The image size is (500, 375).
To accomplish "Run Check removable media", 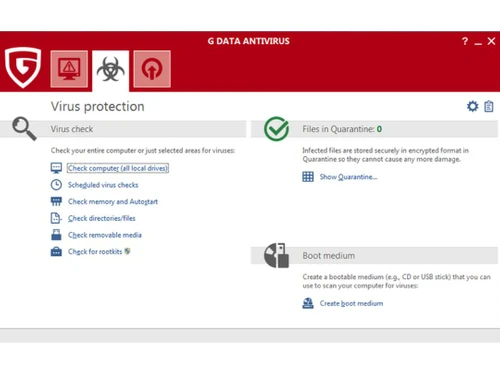I will click(x=105, y=235).
